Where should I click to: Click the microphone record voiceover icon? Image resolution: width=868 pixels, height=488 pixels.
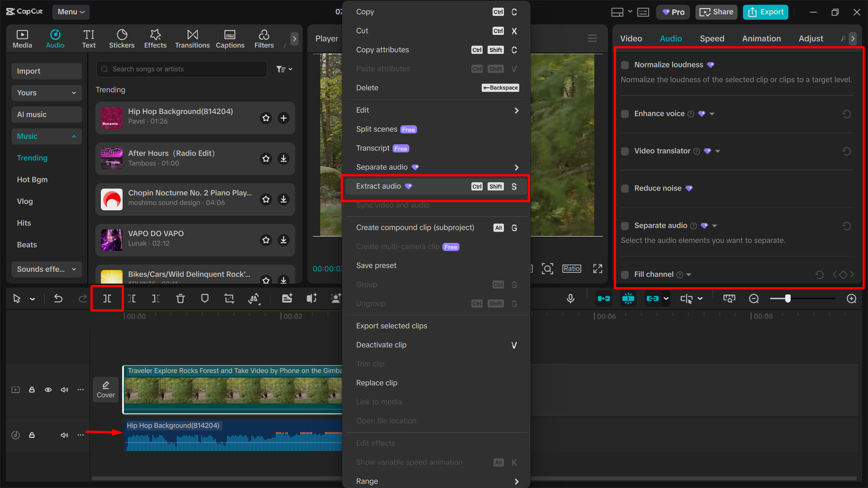(x=570, y=298)
